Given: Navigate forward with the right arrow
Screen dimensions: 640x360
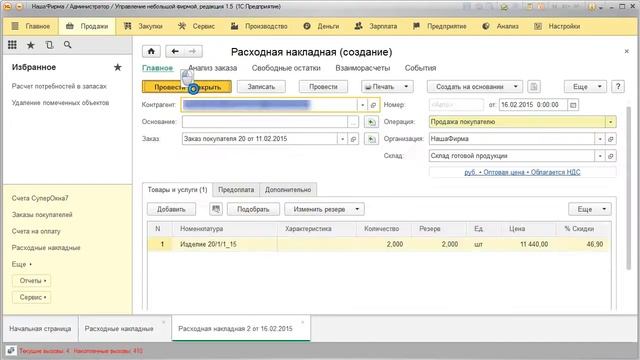Looking at the screenshot, I should click(193, 51).
